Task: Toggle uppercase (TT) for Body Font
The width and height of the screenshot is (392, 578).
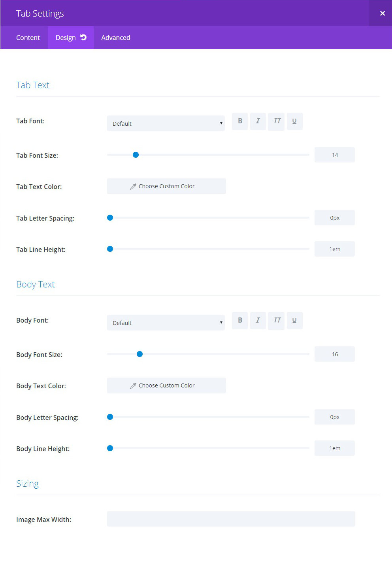Action: tap(277, 321)
